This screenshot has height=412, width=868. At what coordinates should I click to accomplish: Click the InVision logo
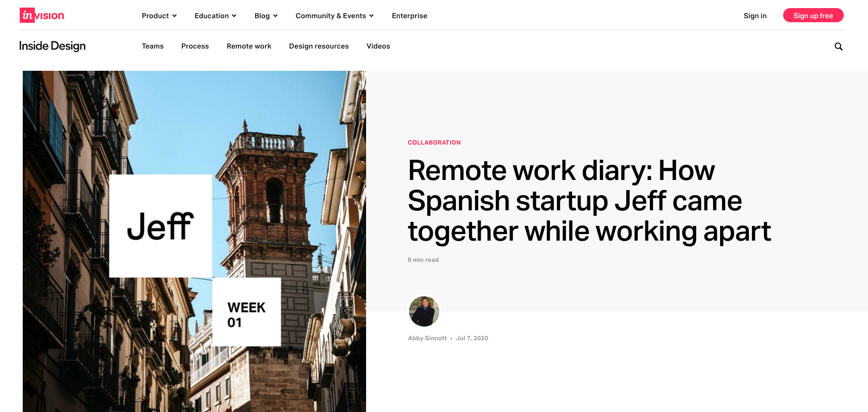[42, 16]
